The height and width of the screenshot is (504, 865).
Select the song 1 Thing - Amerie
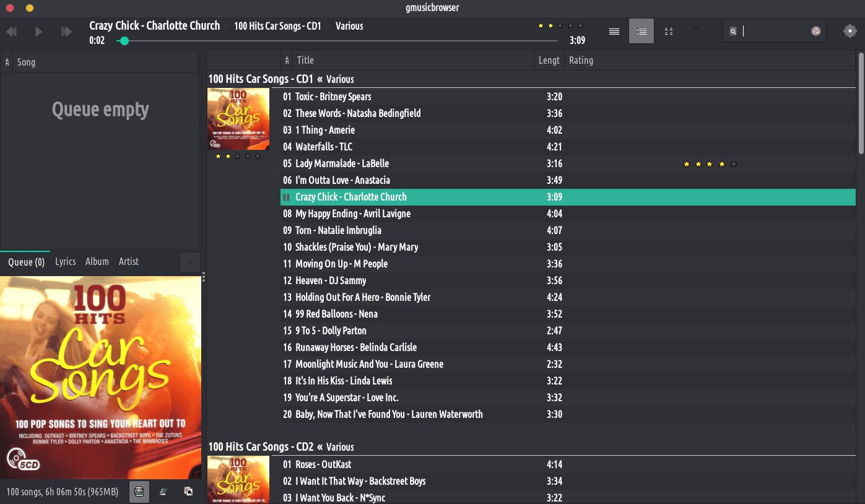click(568, 130)
